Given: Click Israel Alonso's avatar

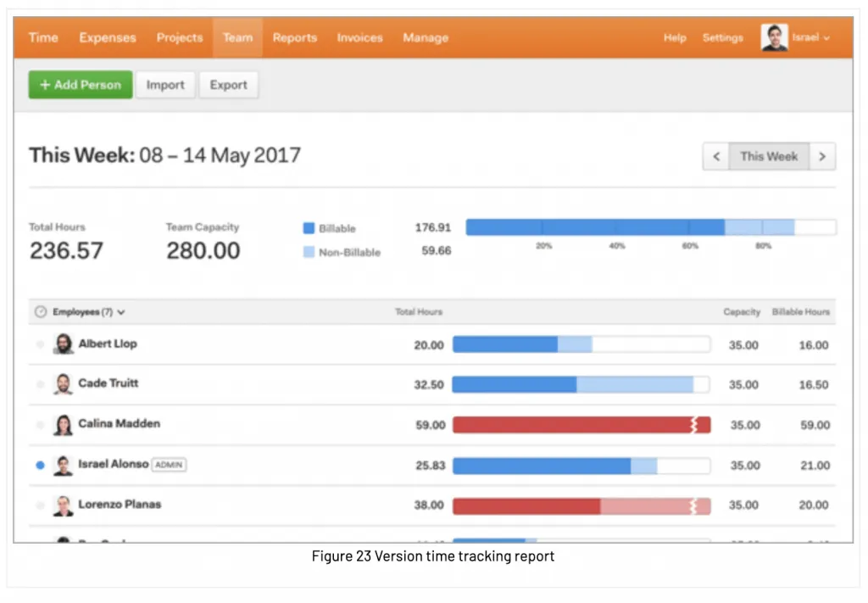Looking at the screenshot, I should point(63,465).
